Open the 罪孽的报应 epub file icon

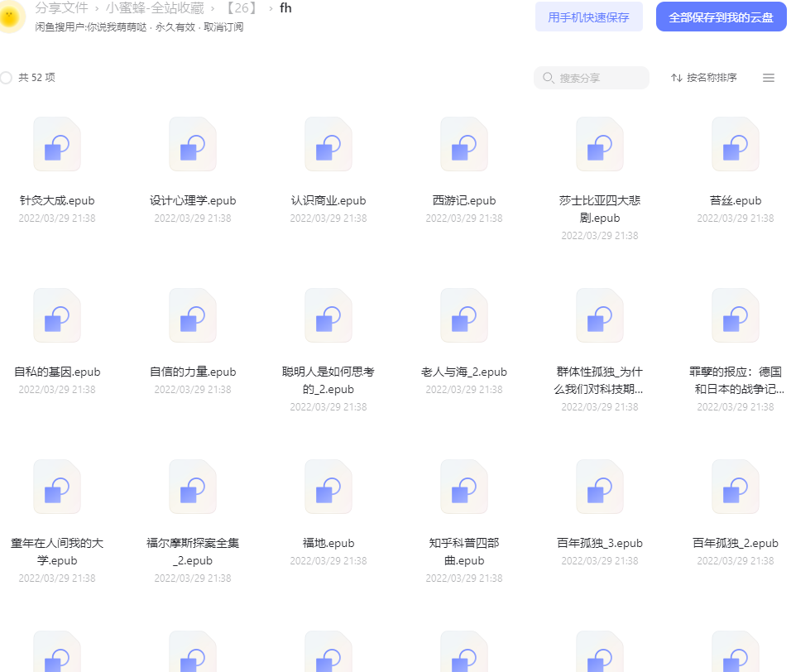(x=736, y=316)
